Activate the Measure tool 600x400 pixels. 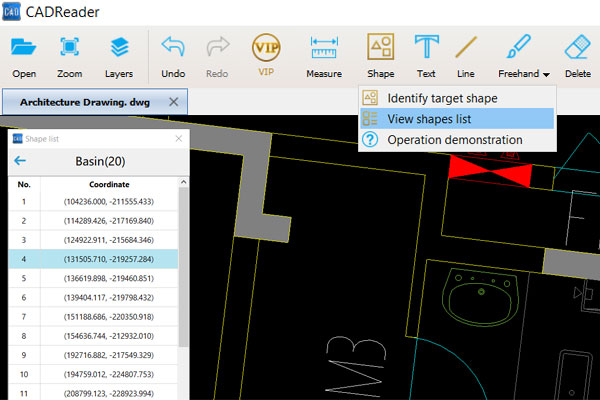click(x=324, y=57)
